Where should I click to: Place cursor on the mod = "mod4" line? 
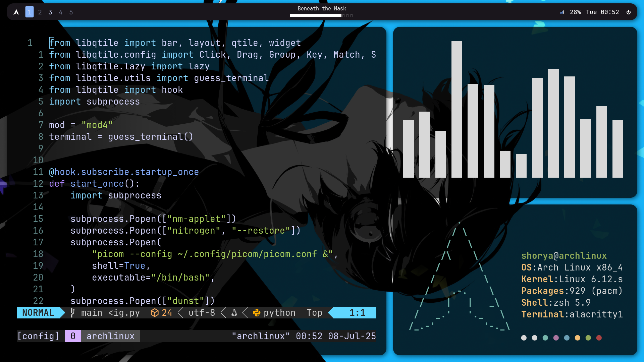click(81, 125)
